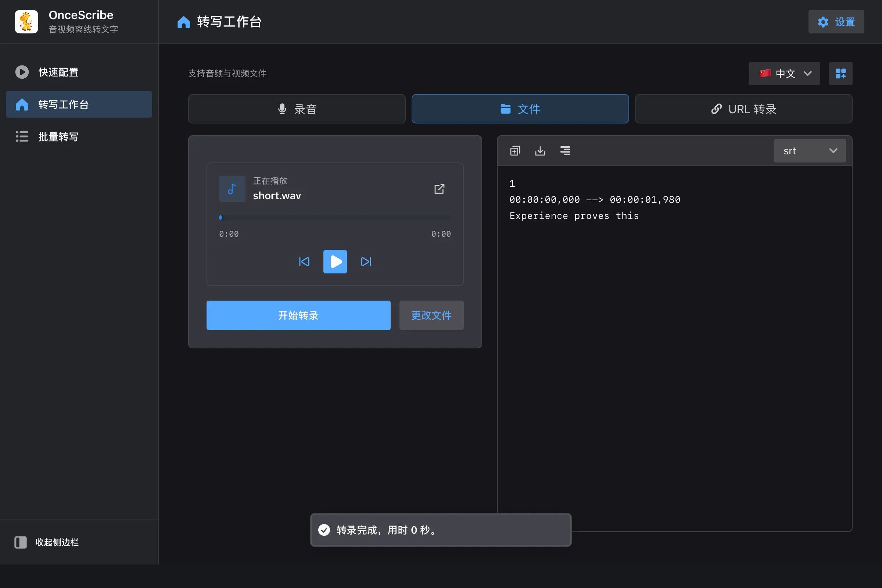Click the timestamp 00:00:00,000 --> 00:00:01,980

(x=595, y=200)
